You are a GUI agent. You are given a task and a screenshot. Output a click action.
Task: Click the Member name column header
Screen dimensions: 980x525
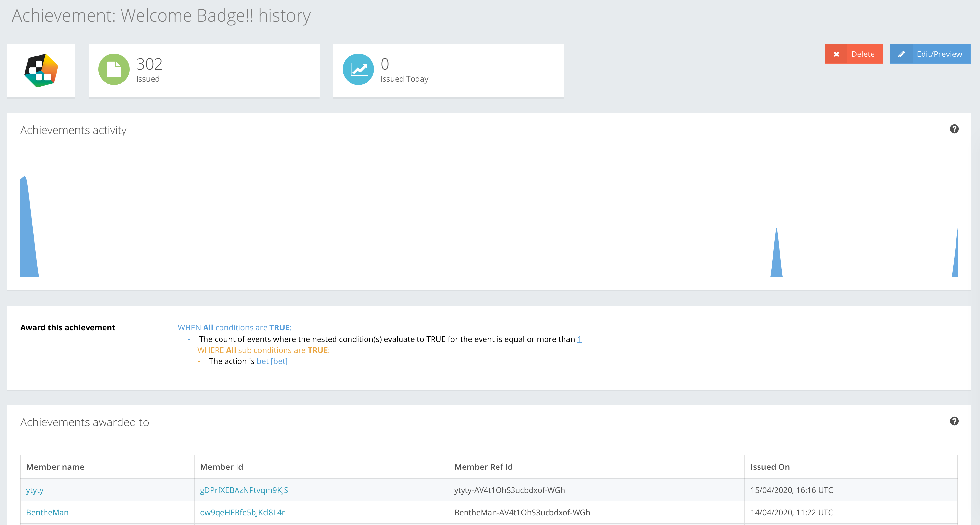tap(55, 467)
